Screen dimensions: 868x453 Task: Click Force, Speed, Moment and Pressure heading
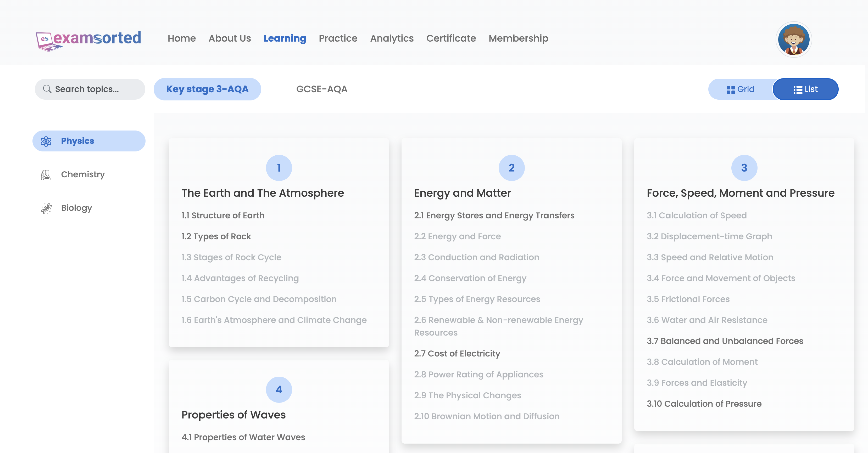coord(740,193)
